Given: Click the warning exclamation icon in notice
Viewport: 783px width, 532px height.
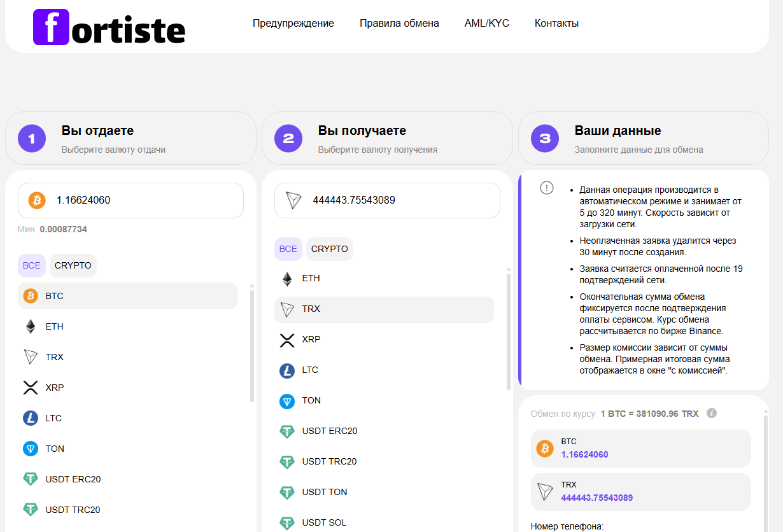Looking at the screenshot, I should pos(547,188).
